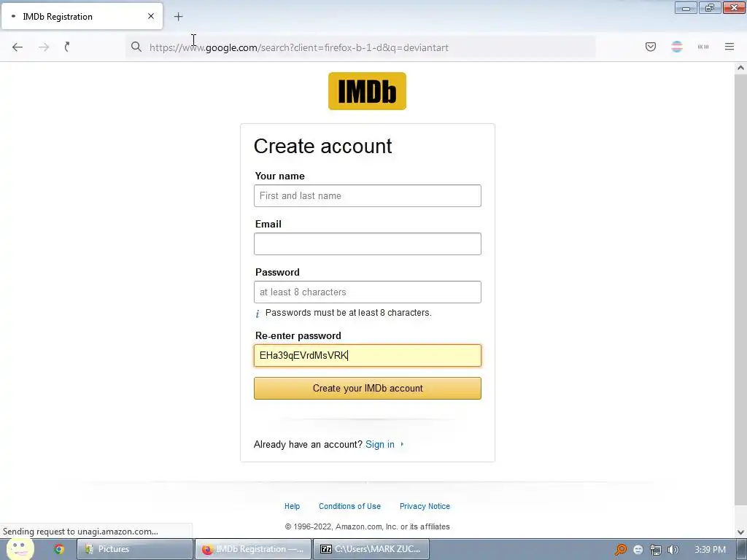Click the restore down window button
Screen dimensions: 747x560
click(710, 7)
